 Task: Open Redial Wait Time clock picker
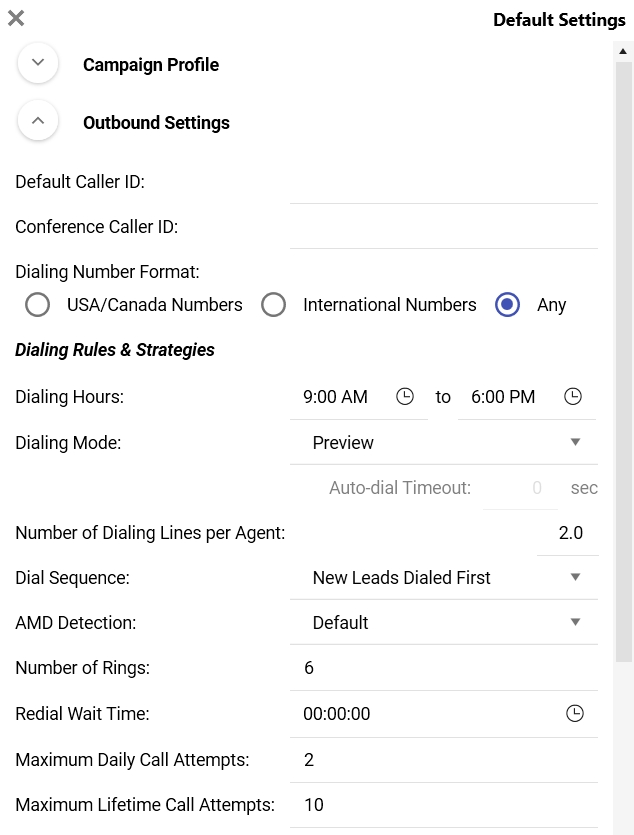(575, 714)
